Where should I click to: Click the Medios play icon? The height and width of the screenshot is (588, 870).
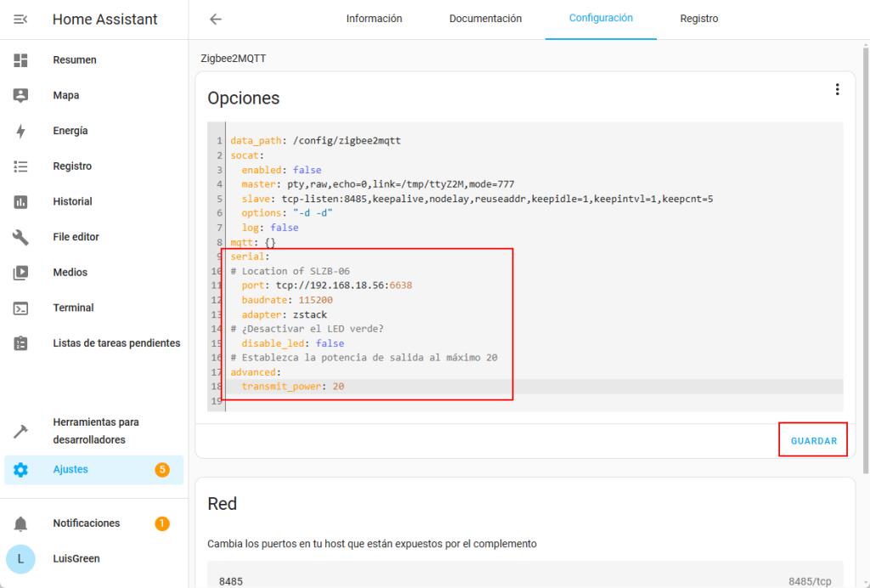[x=20, y=273]
